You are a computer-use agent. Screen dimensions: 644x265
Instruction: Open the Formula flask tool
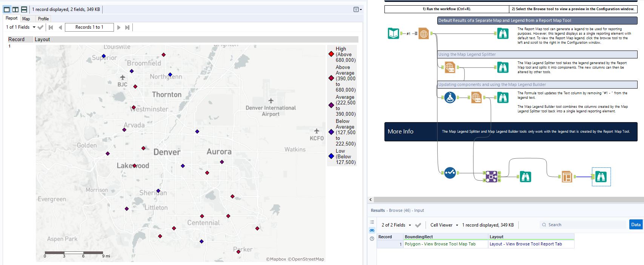coord(449,98)
